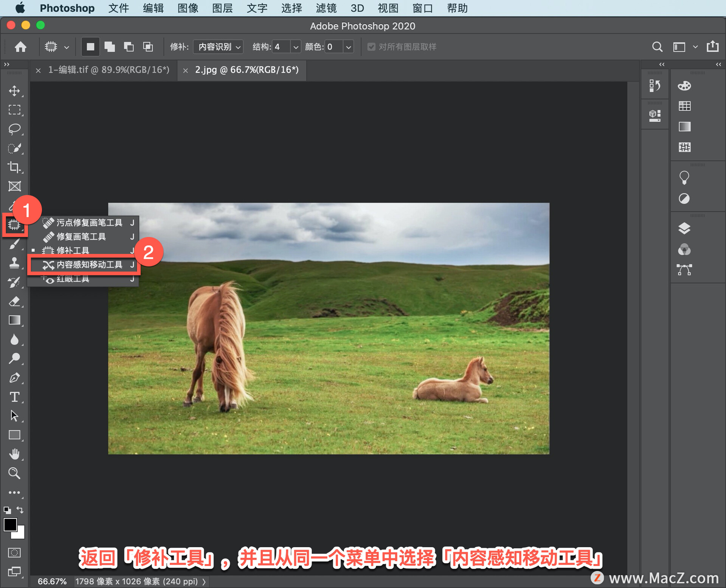Viewport: 726px width, 588px height.
Task: Reset default foreground and background colors
Action: click(7, 510)
